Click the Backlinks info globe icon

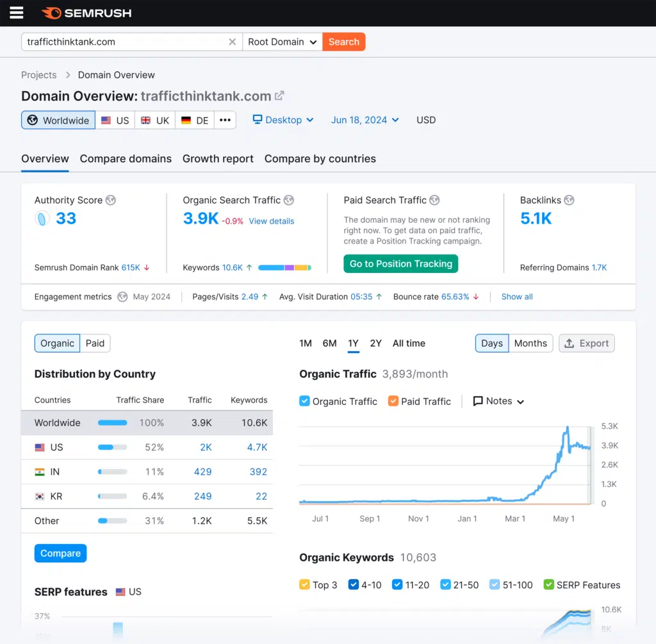click(x=569, y=200)
